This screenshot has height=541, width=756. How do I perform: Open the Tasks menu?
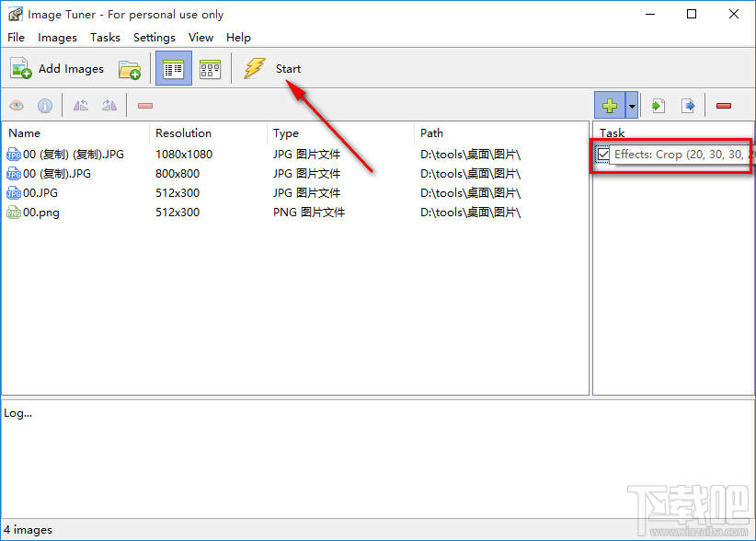(105, 38)
